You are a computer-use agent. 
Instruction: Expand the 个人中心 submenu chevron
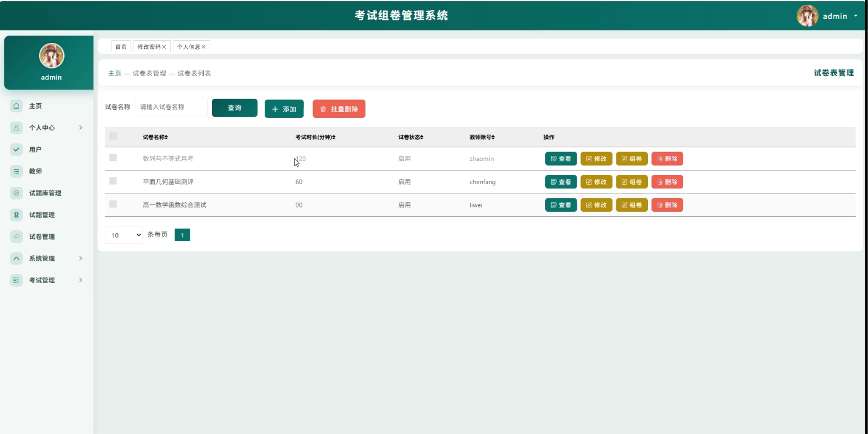(x=80, y=128)
